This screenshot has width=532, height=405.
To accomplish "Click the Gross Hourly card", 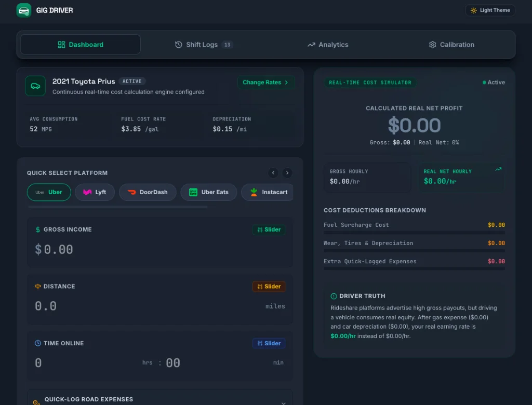I will pyautogui.click(x=367, y=177).
